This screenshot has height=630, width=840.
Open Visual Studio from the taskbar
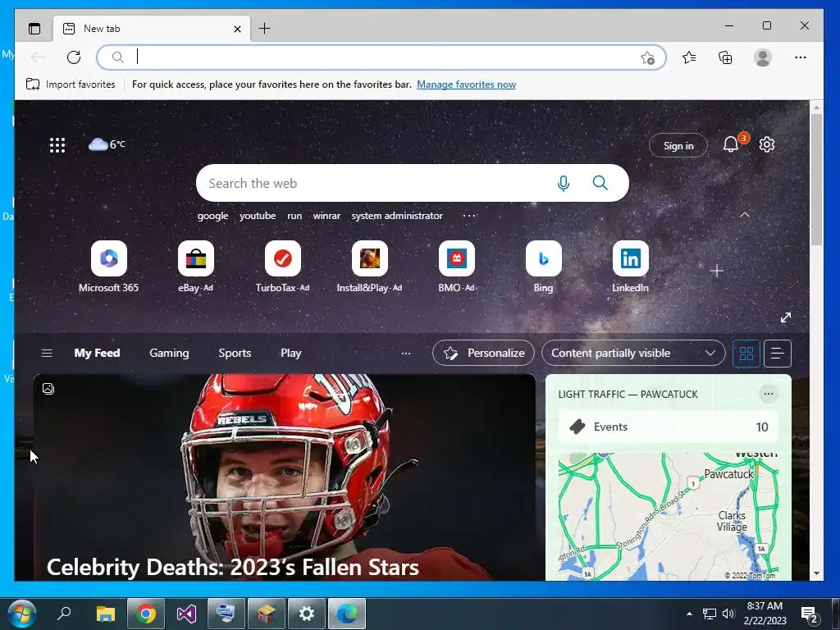186,614
